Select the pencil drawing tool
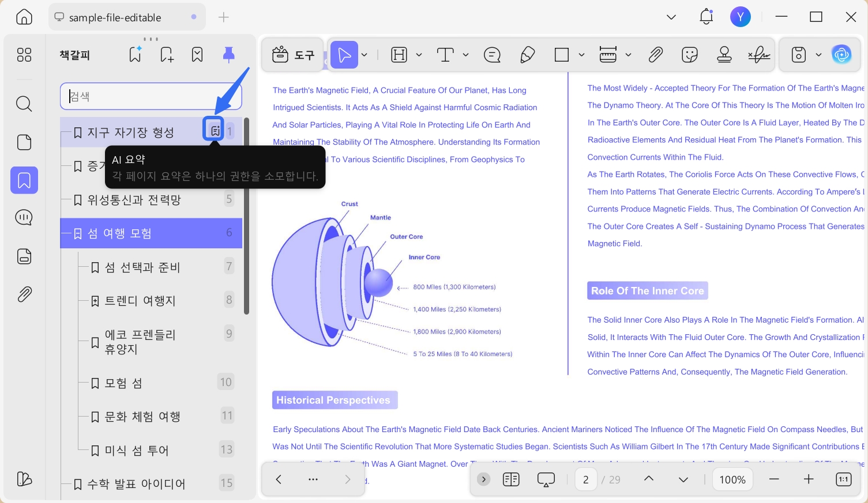The image size is (868, 503). click(x=527, y=55)
